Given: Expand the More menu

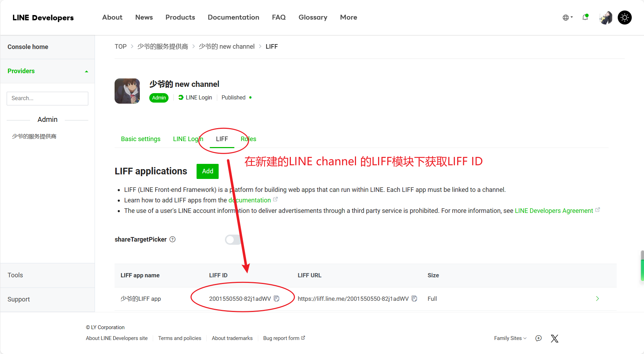Looking at the screenshot, I should click(349, 17).
